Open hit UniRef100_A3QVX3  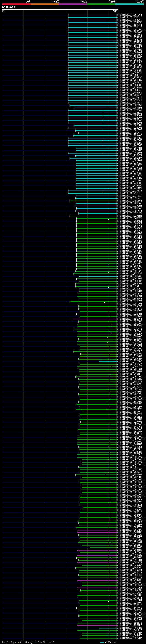131,276
